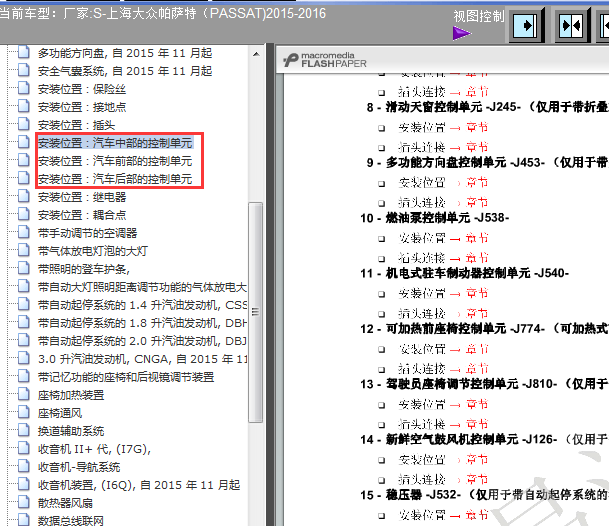Click 章节 link under J774 安装位置
This screenshot has width=609, height=526.
[477, 349]
